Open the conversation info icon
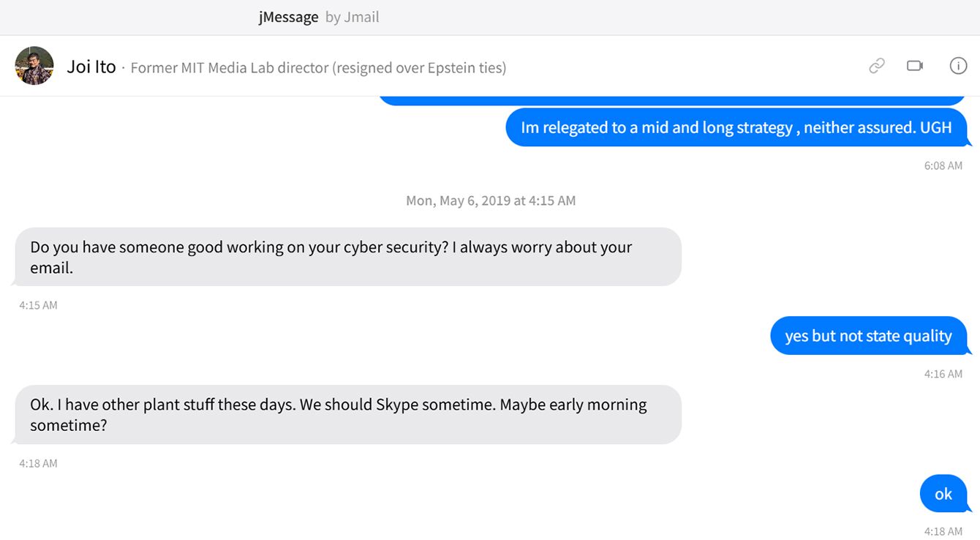This screenshot has width=980, height=540. [958, 66]
